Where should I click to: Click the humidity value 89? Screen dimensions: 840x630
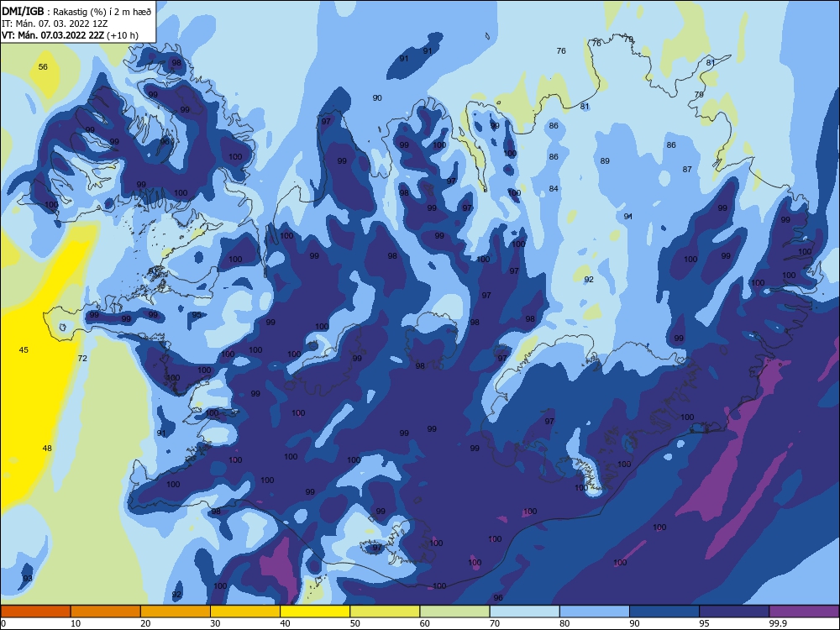605,160
